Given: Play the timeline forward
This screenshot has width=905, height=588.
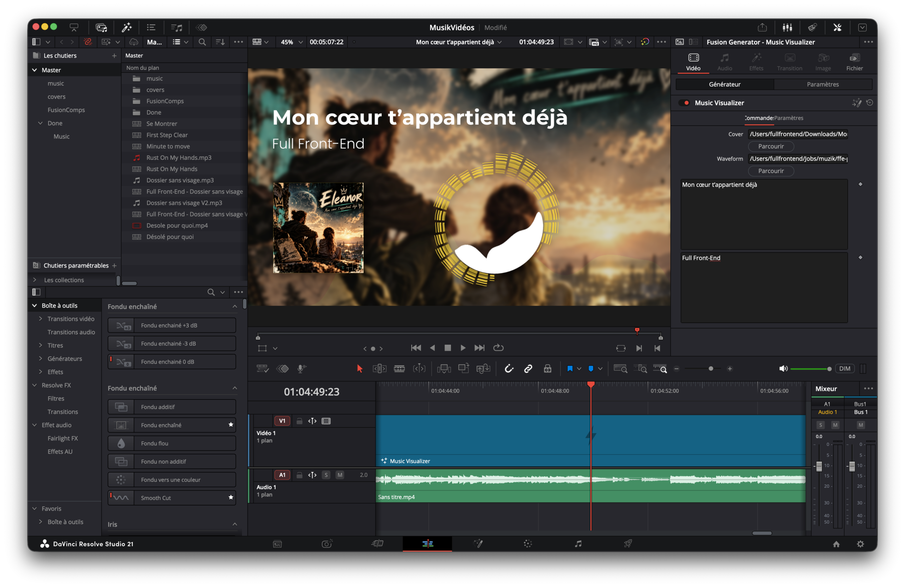Looking at the screenshot, I should click(x=463, y=347).
